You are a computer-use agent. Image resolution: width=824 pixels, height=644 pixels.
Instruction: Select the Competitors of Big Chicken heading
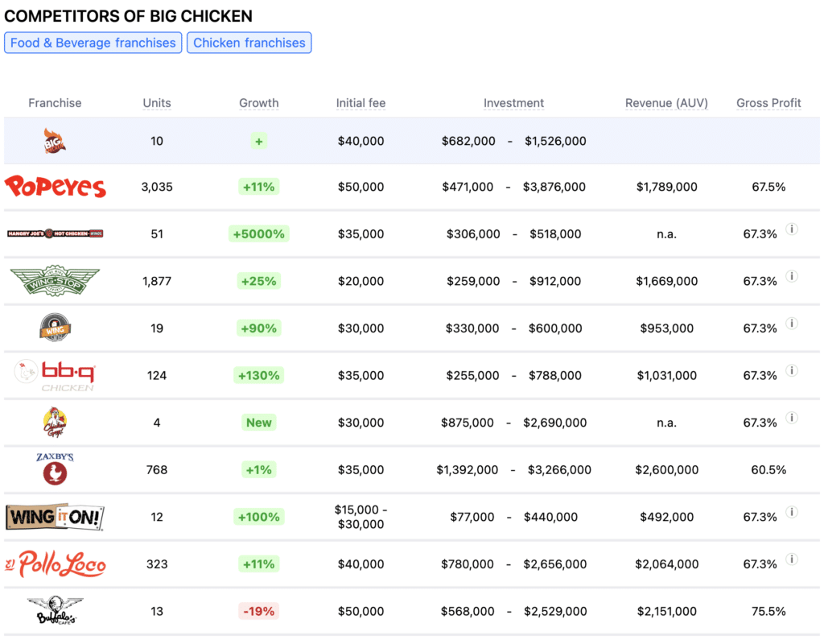click(128, 16)
